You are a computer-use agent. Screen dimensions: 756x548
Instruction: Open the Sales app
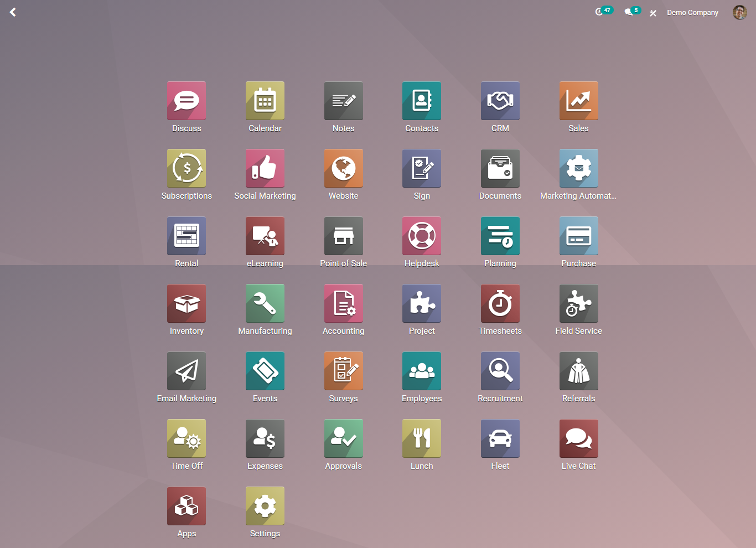[x=579, y=101]
